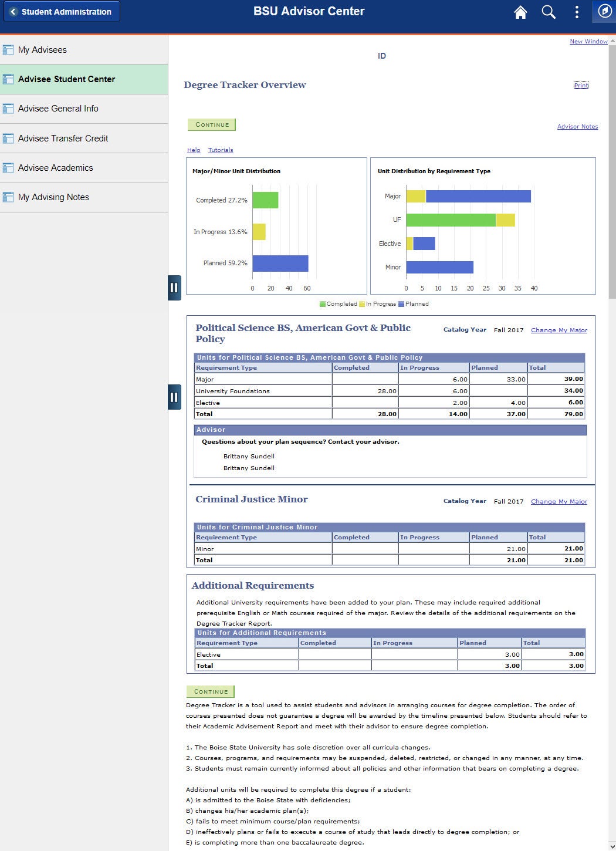The width and height of the screenshot is (616, 851).
Task: Click the yellow In Progress legend swatch
Action: click(x=362, y=304)
